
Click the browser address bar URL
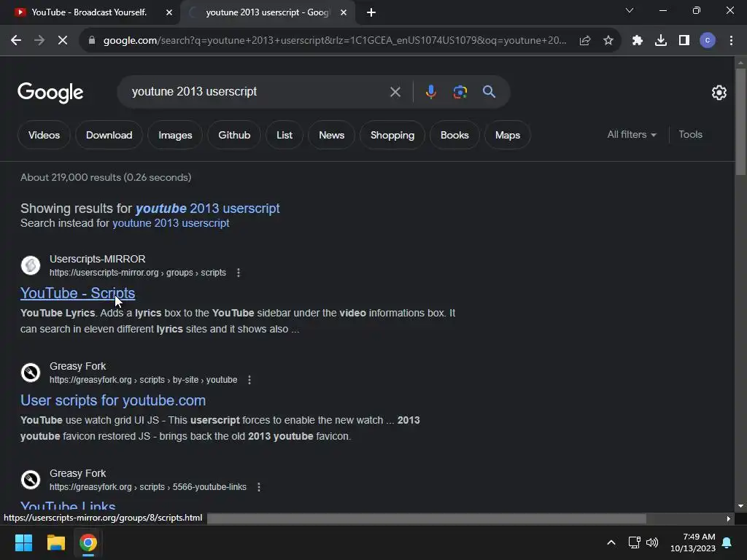coord(334,41)
